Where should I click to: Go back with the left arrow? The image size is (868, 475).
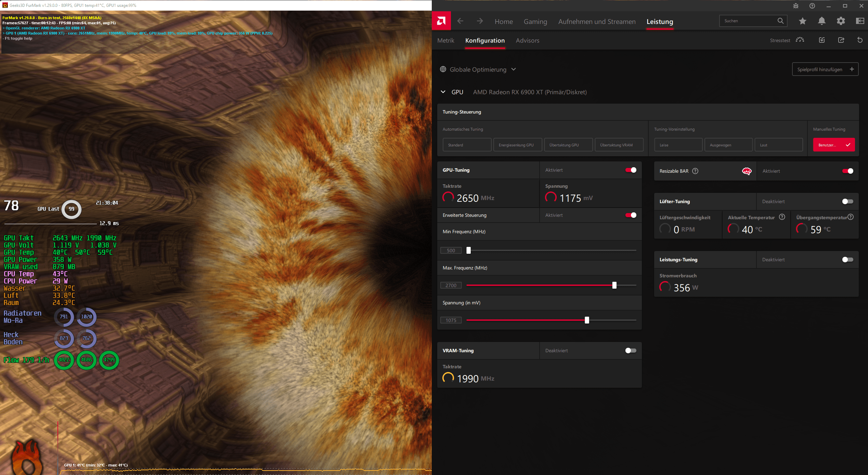tap(460, 21)
